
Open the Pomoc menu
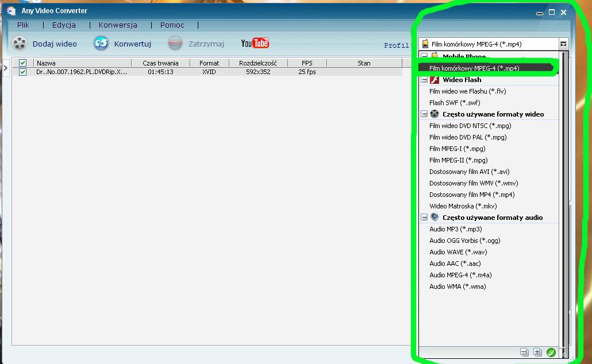[x=172, y=25]
